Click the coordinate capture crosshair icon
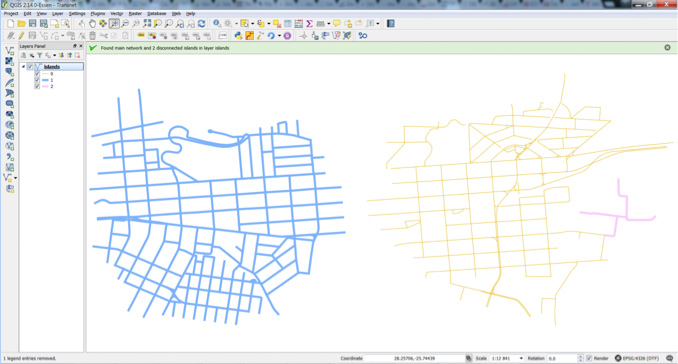 coord(303,35)
